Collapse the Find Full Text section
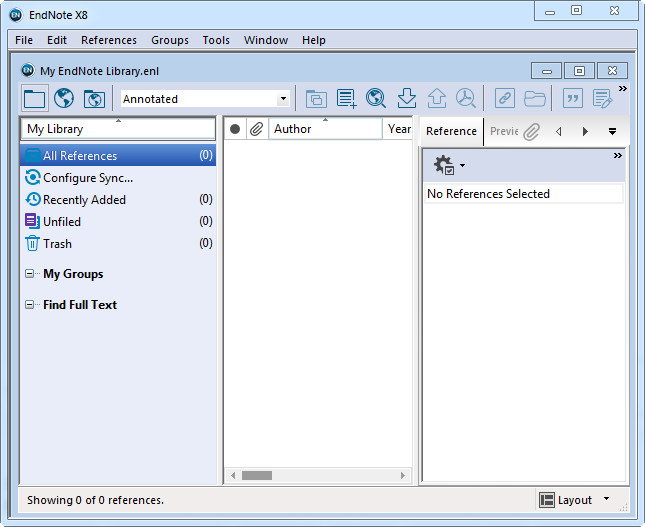The image size is (645, 527). click(x=29, y=304)
